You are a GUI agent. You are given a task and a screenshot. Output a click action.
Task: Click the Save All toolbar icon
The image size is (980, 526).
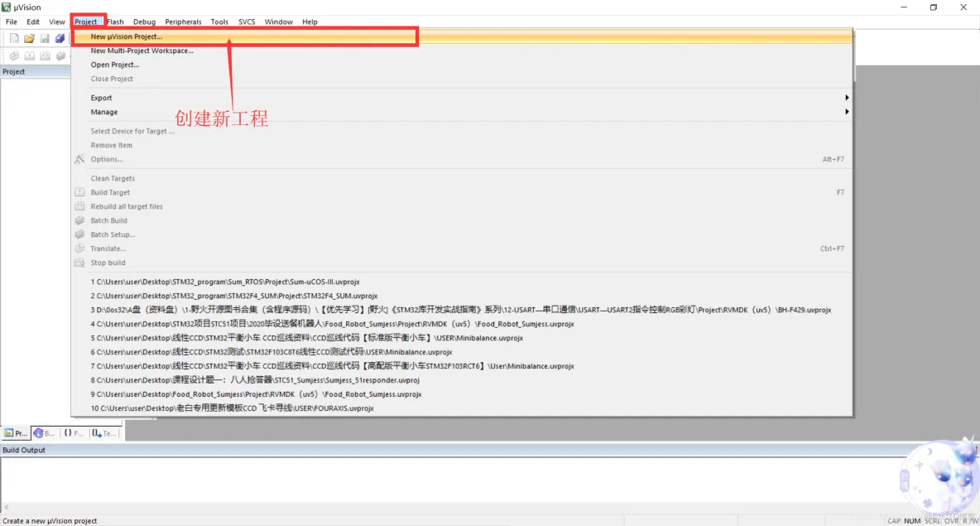click(60, 39)
